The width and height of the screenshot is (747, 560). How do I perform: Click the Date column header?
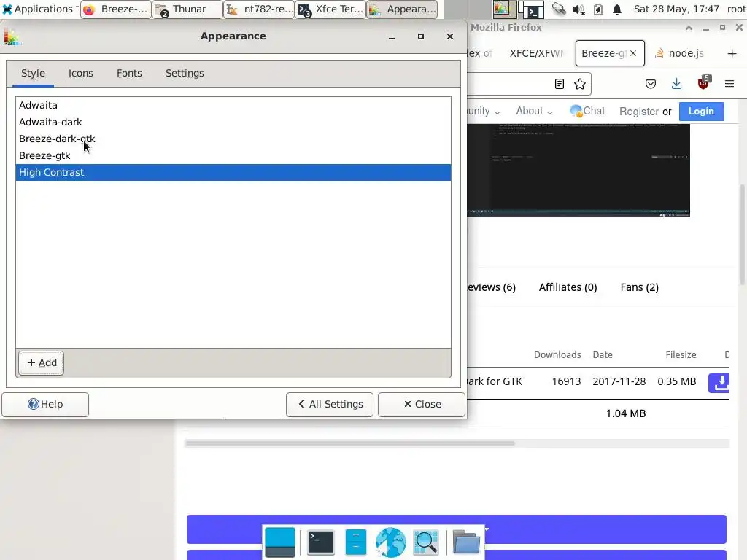pos(603,355)
